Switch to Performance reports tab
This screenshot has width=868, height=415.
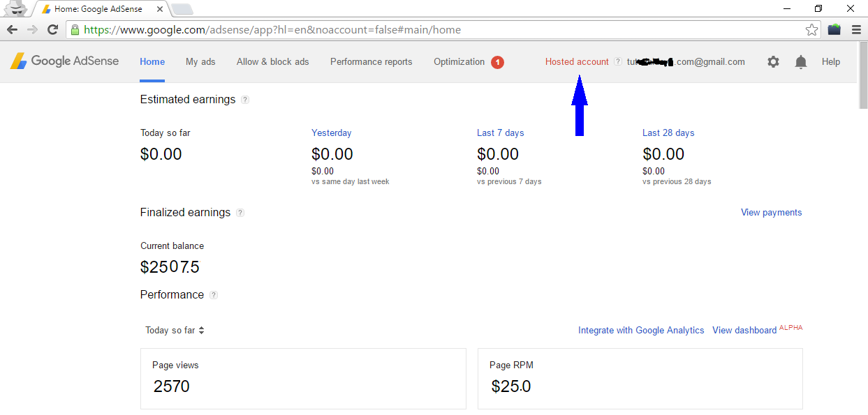371,62
